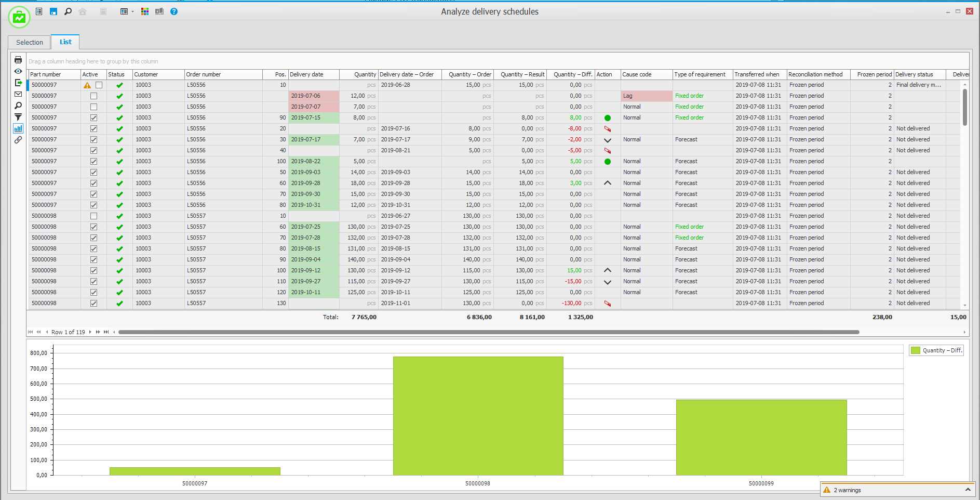Click the up-chevron action on the 2019-09-28 row
This screenshot has width=980, height=500.
click(x=607, y=183)
